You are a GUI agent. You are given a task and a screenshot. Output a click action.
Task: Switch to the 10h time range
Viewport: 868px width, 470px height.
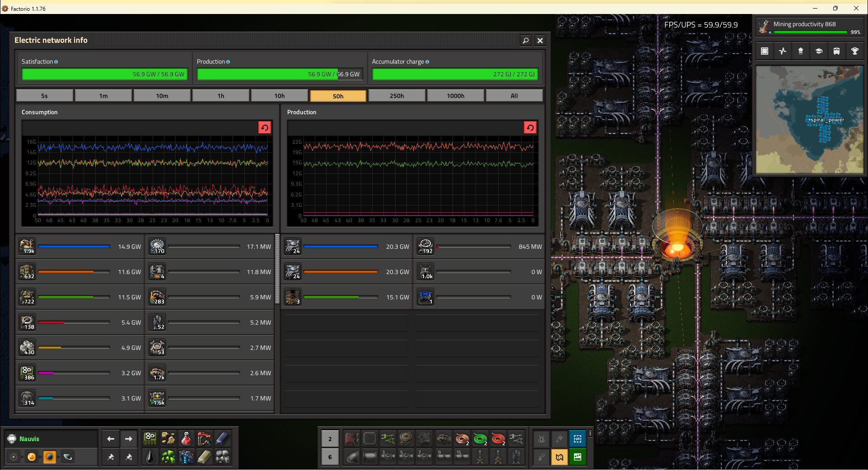(x=280, y=96)
